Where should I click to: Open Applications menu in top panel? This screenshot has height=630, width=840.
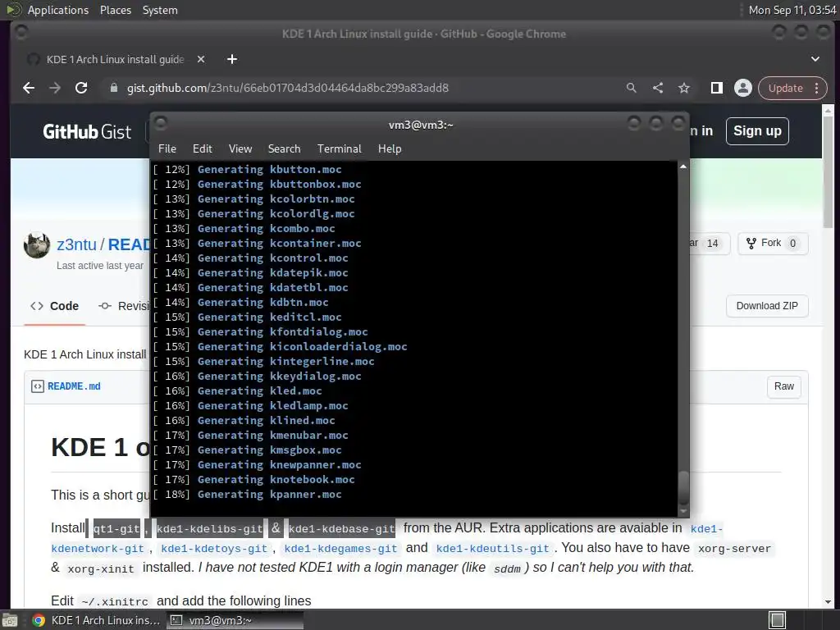58,10
